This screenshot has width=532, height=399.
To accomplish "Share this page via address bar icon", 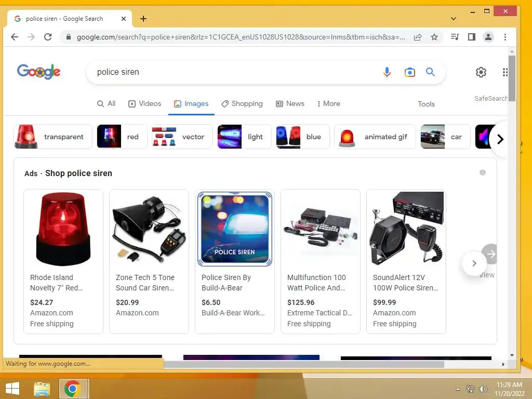I will pyautogui.click(x=418, y=37).
